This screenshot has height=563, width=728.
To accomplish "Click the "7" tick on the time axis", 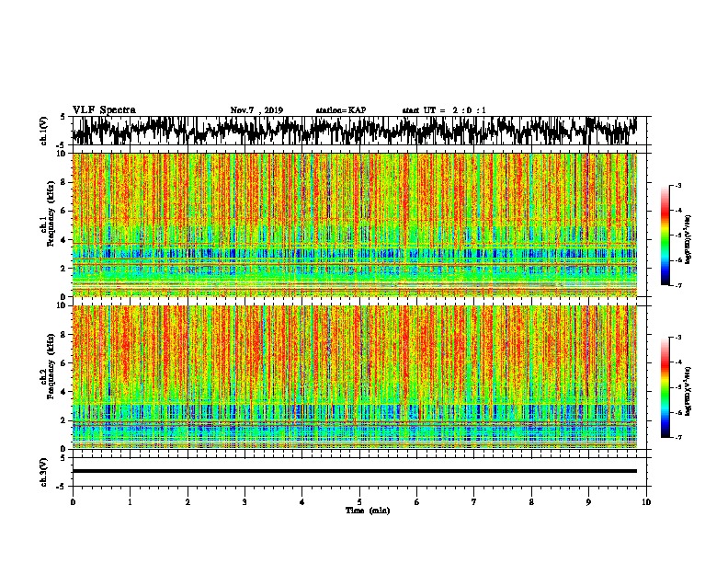I will point(474,502).
